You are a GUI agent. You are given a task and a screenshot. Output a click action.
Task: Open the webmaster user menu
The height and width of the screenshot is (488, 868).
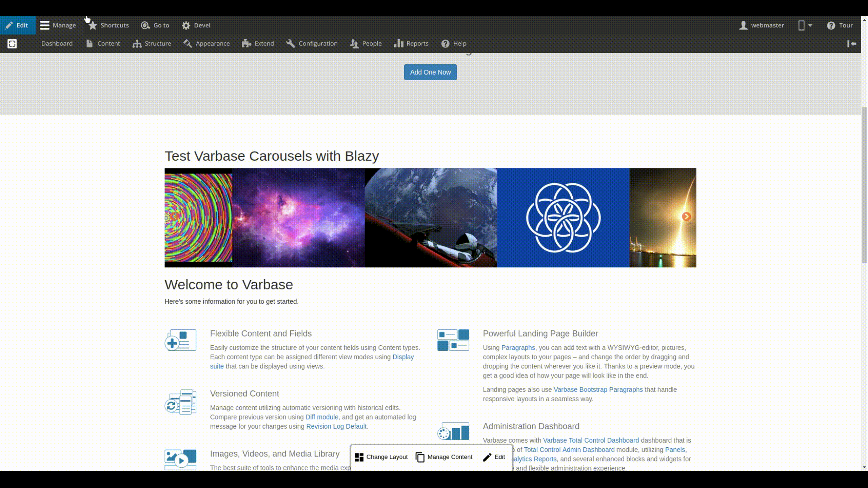[762, 25]
